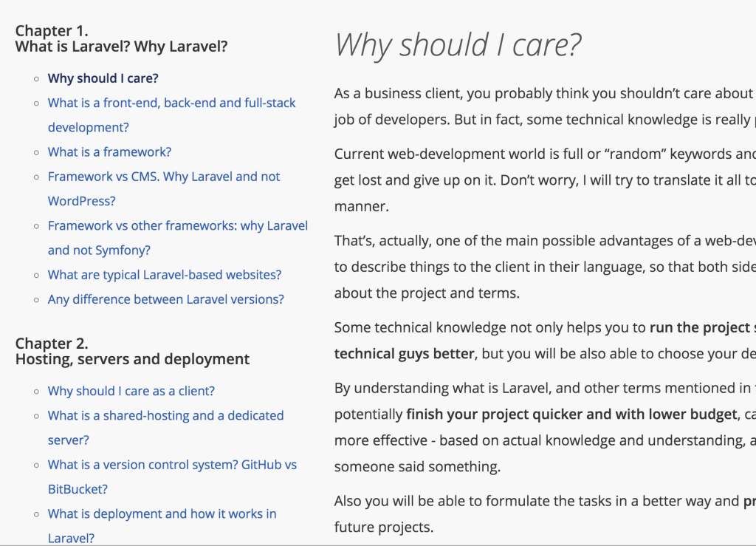Open 'Framework vs CMS. Why Laravel and not WordPress?'
Image resolution: width=756 pixels, height=546 pixels.
tap(163, 188)
